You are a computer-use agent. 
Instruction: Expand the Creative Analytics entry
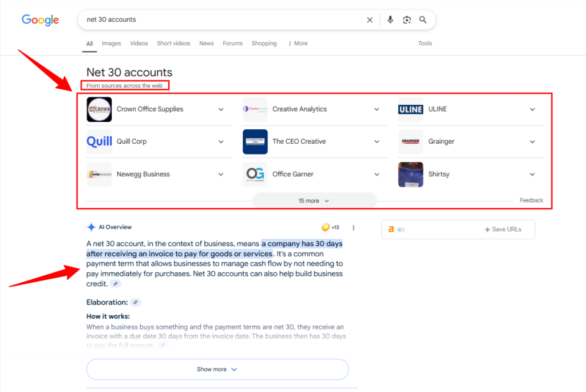(x=377, y=109)
